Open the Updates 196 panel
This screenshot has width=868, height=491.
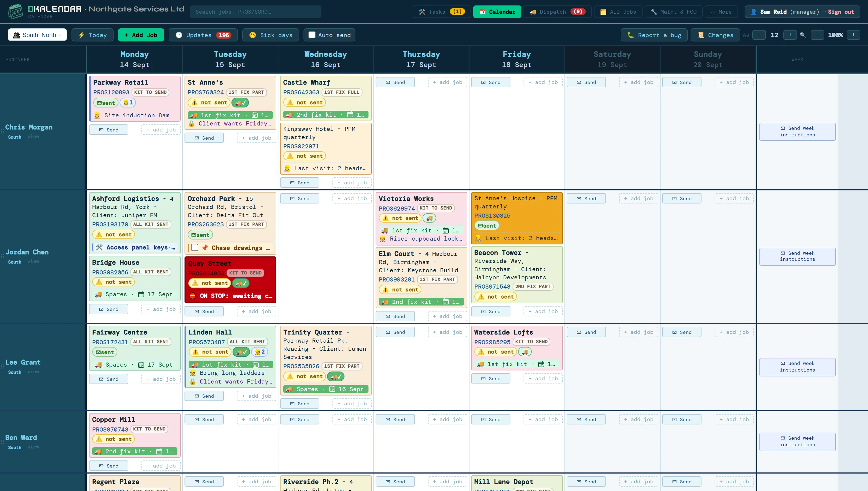tap(203, 35)
